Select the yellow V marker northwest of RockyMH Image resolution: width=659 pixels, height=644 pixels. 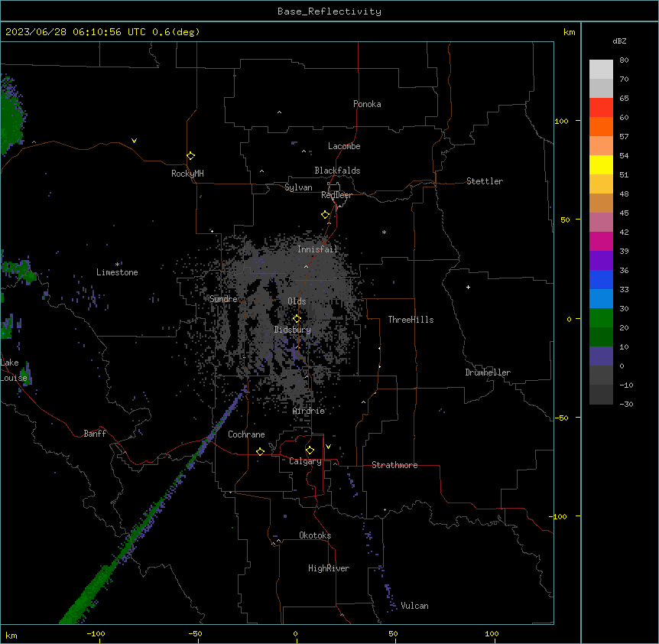(134, 141)
